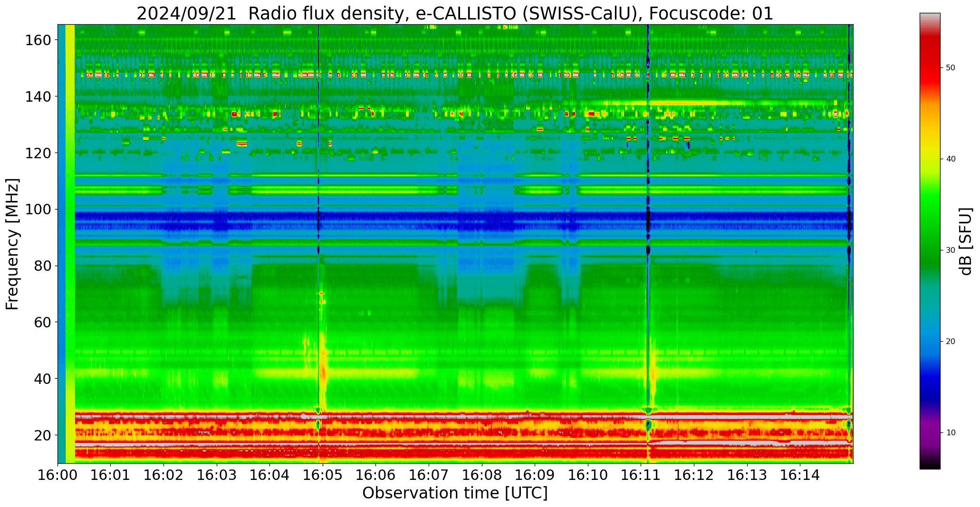Click the 16:12 time tick label

point(694,474)
